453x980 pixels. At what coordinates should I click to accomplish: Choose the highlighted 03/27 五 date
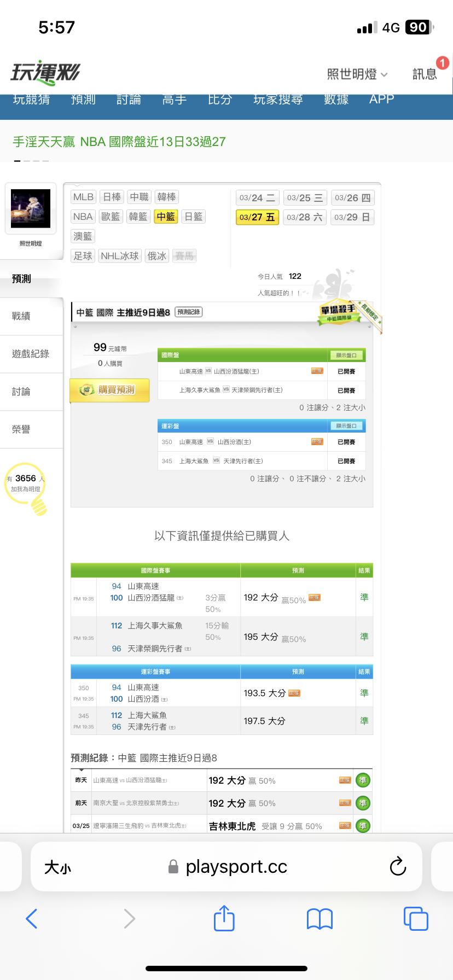257,217
